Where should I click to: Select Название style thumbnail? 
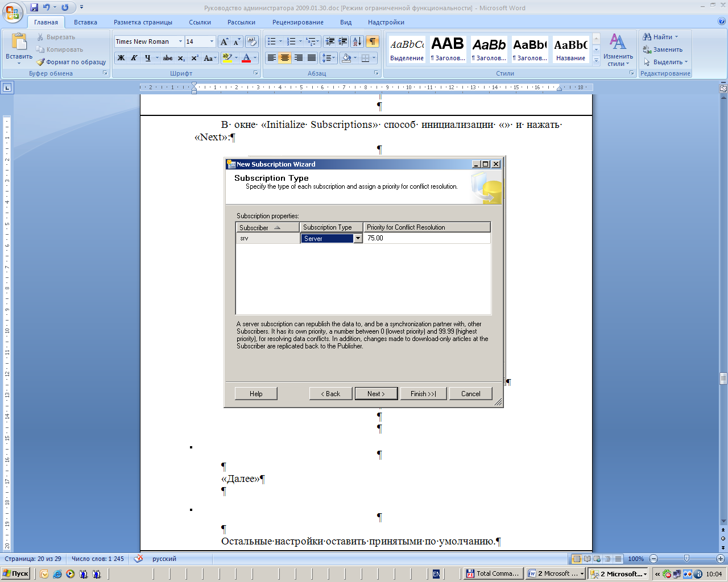coord(570,49)
